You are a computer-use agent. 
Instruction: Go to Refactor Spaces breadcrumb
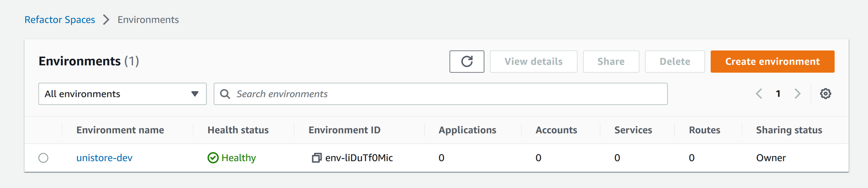click(x=60, y=20)
